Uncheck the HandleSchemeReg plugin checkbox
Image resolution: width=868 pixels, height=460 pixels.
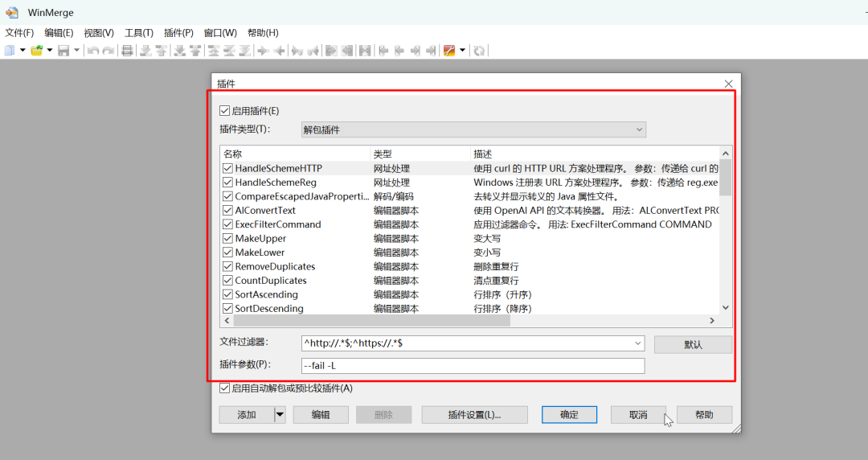click(227, 183)
